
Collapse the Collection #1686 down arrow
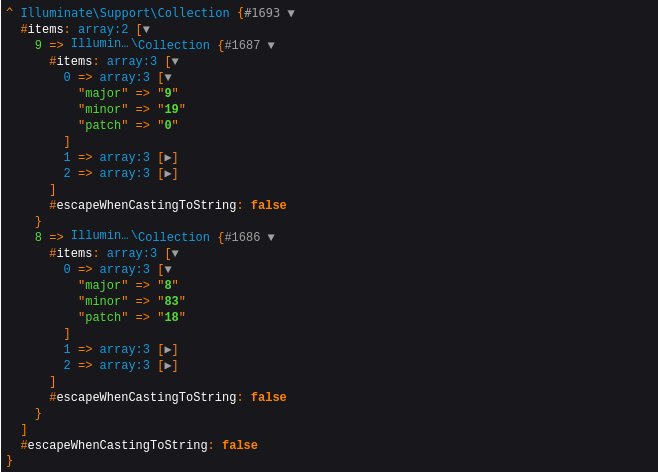(x=271, y=238)
